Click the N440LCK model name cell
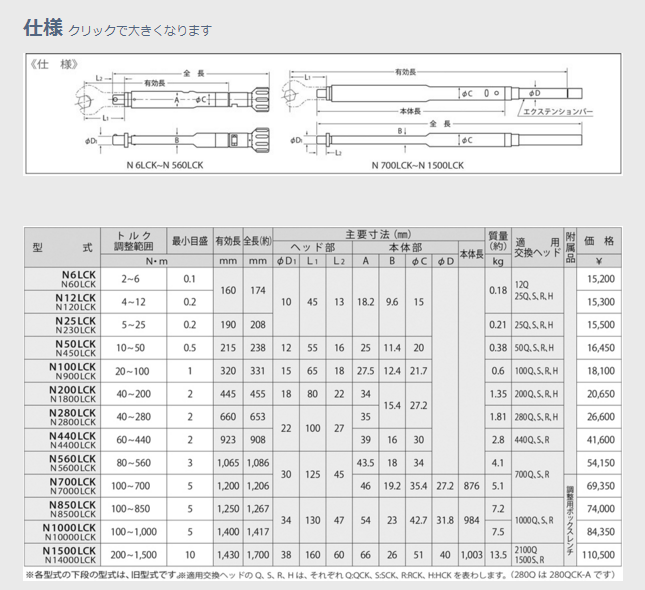The image size is (645, 590). [62, 441]
